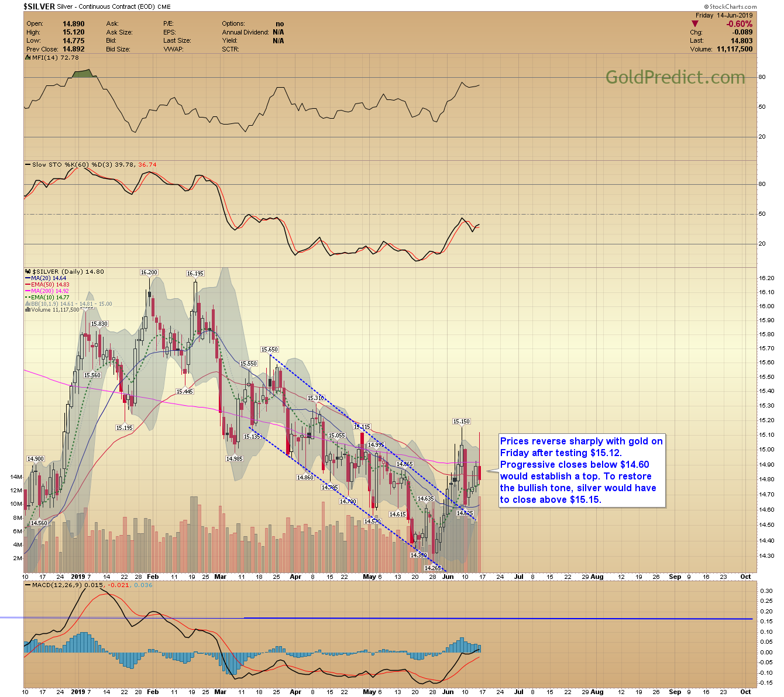Click the red down-triangle change indicator
Screen dimensions: 784x697
click(x=695, y=24)
